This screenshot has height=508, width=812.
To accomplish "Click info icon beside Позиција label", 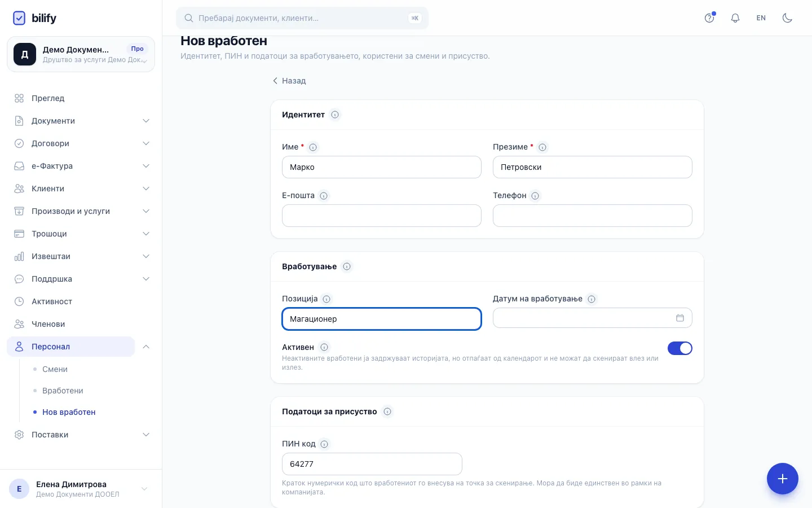I will [326, 299].
